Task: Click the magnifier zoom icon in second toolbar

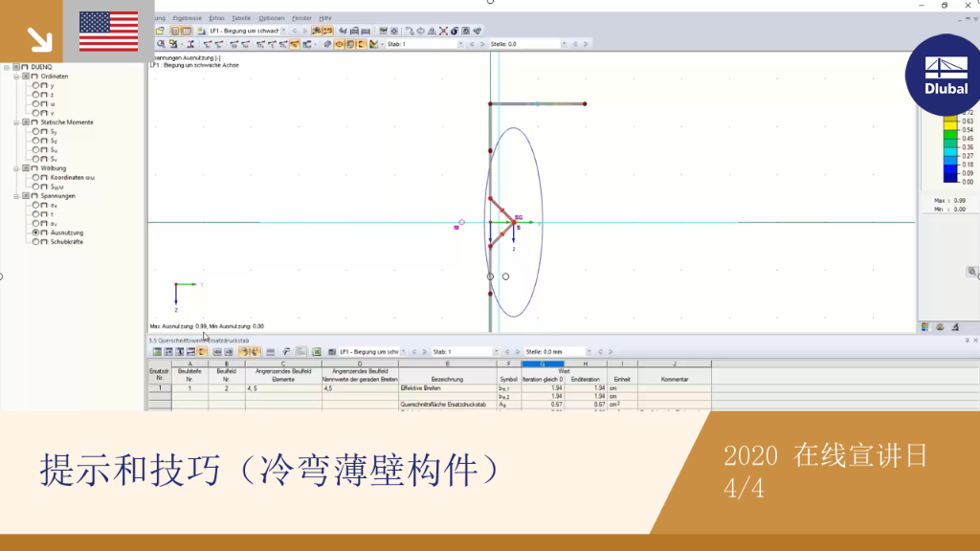Action: (161, 44)
